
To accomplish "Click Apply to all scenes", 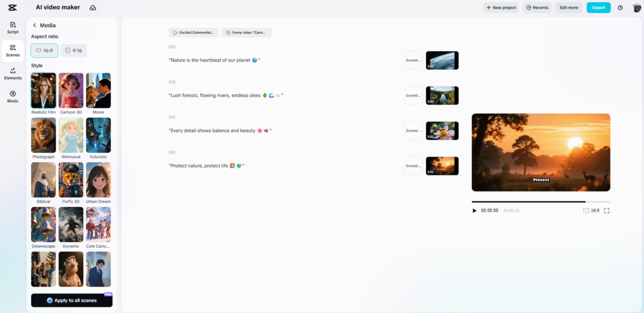I will pyautogui.click(x=72, y=300).
